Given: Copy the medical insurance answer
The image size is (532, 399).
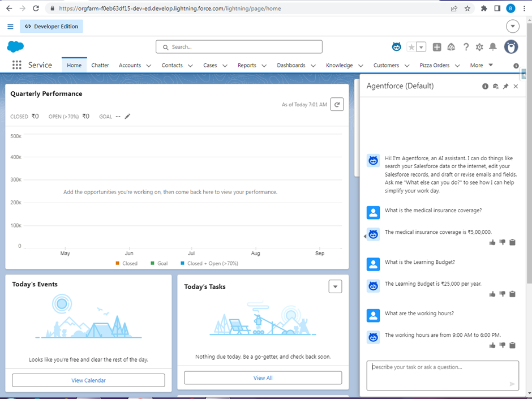Looking at the screenshot, I should 512,242.
